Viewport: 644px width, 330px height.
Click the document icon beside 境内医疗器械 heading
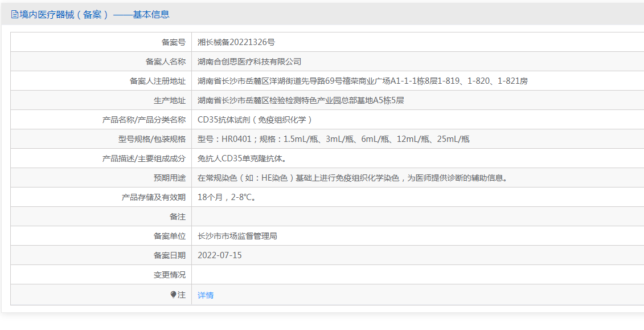click(x=15, y=14)
